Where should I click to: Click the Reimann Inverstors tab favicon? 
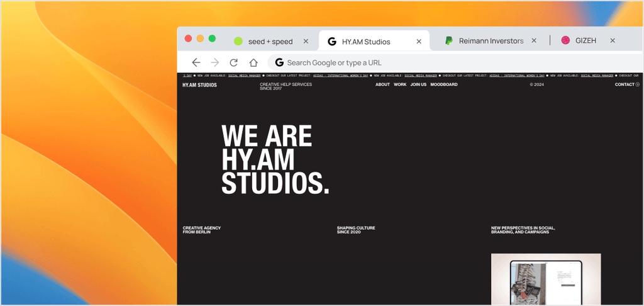[x=449, y=41]
